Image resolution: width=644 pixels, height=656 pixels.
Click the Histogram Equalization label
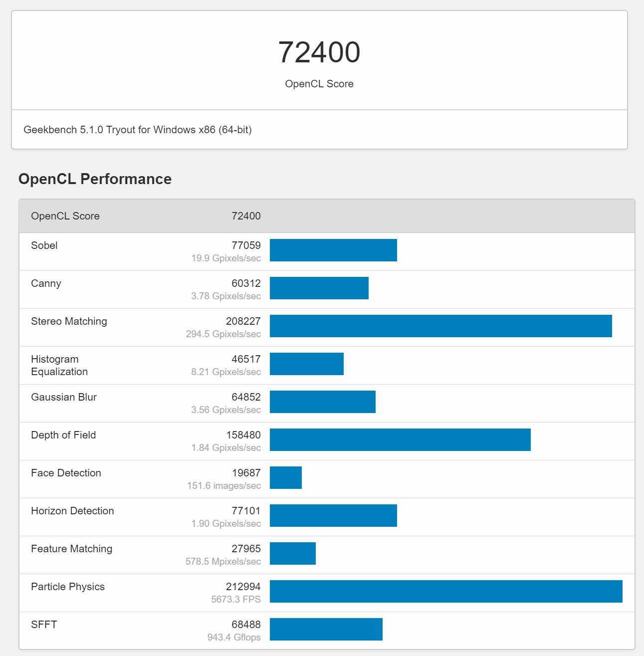coord(59,365)
